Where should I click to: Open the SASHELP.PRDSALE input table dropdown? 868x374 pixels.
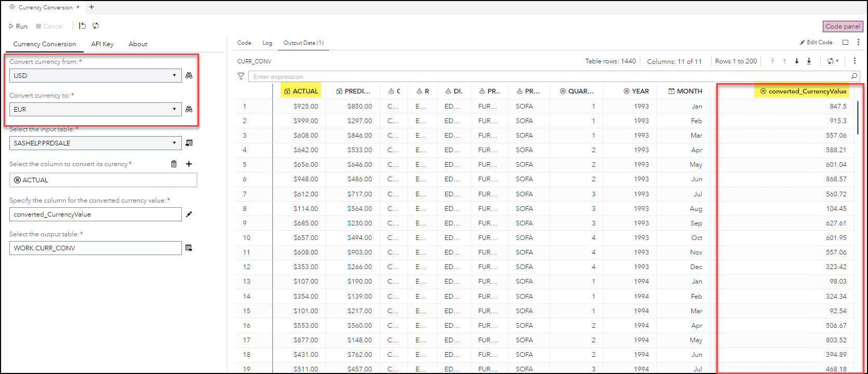(x=174, y=143)
